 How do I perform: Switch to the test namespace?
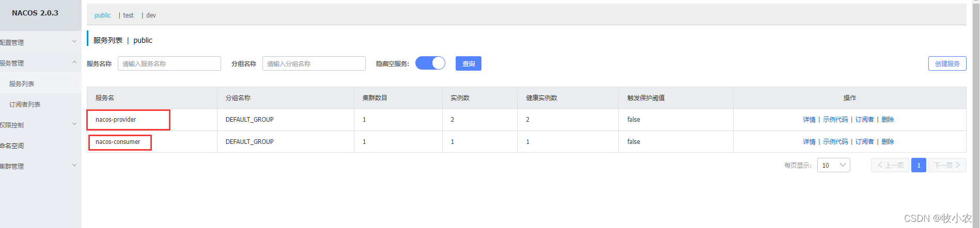click(x=128, y=15)
